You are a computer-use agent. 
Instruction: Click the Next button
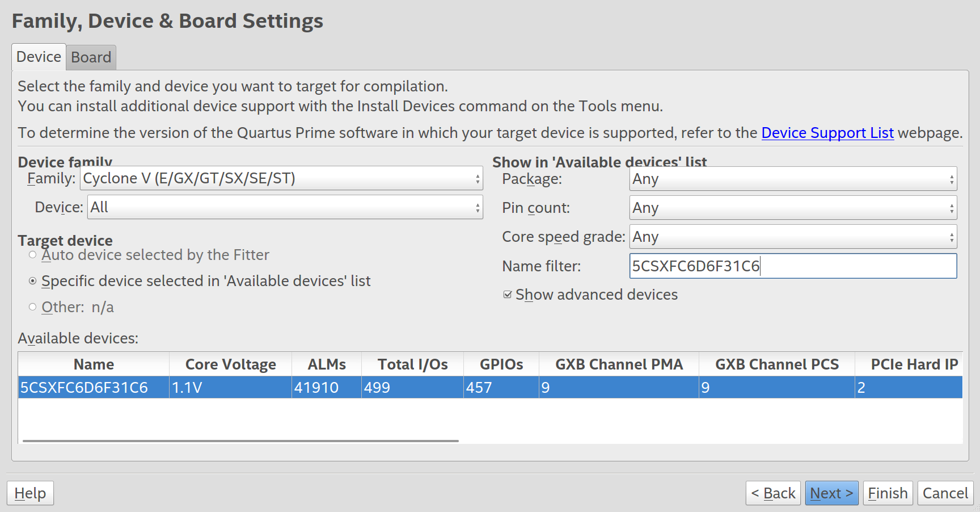(831, 493)
